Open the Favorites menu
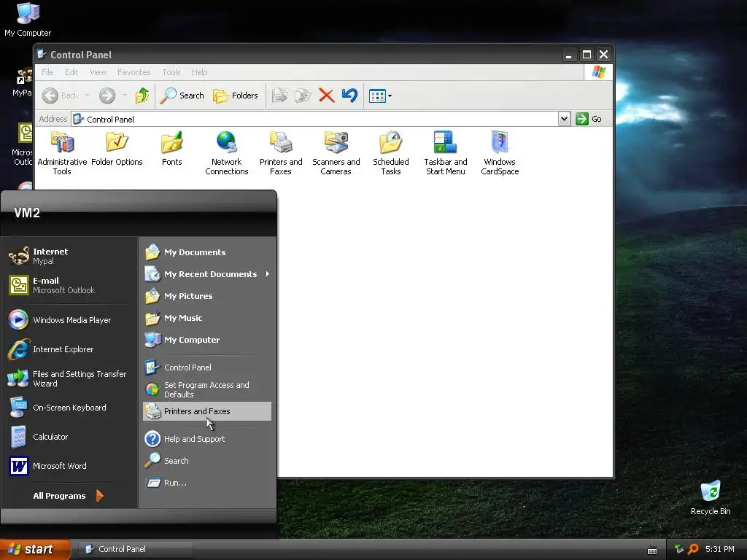 [x=134, y=72]
